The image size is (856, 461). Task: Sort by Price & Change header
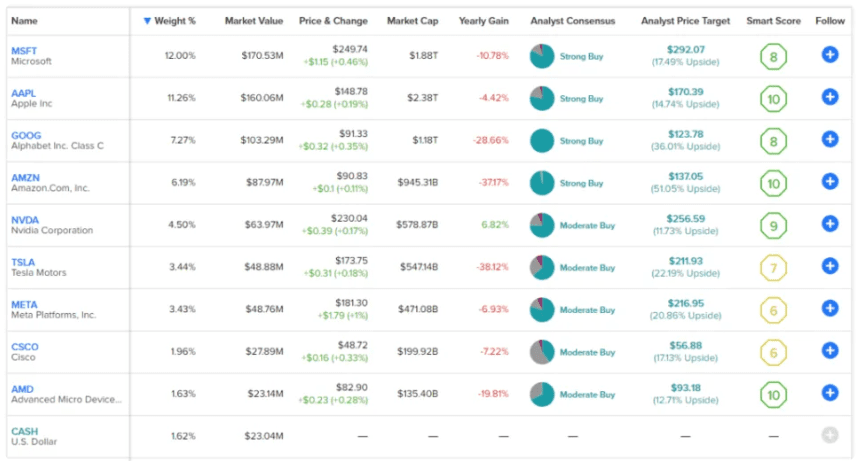(333, 21)
